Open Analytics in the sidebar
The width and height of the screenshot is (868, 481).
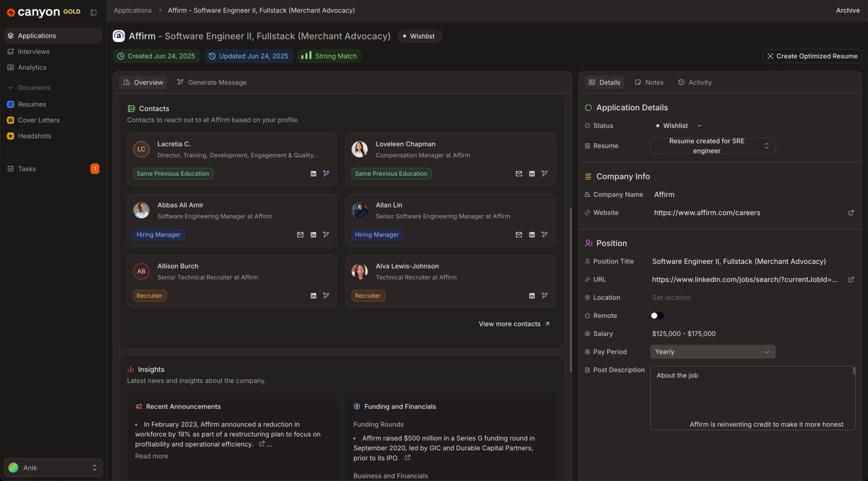click(x=53, y=67)
